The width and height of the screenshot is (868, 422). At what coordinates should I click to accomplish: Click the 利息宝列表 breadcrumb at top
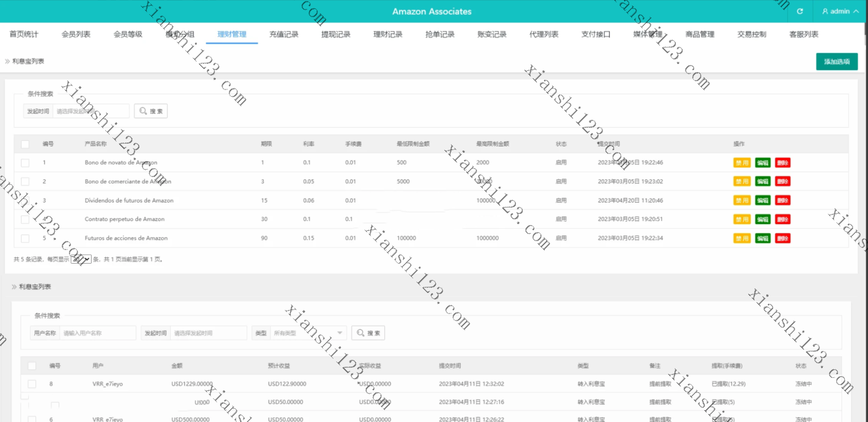pyautogui.click(x=28, y=61)
